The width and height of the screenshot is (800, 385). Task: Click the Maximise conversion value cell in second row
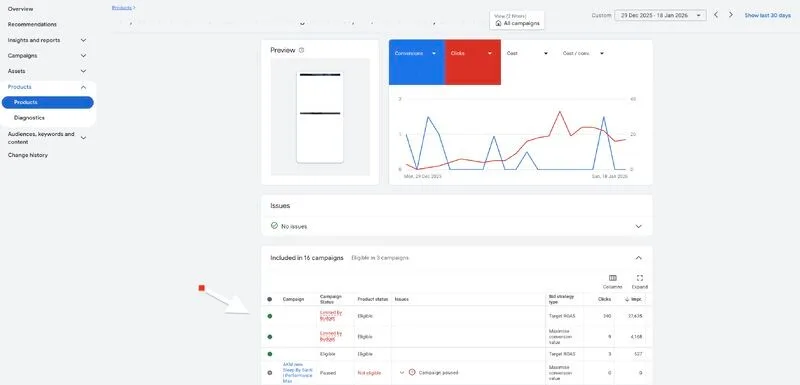(x=560, y=337)
